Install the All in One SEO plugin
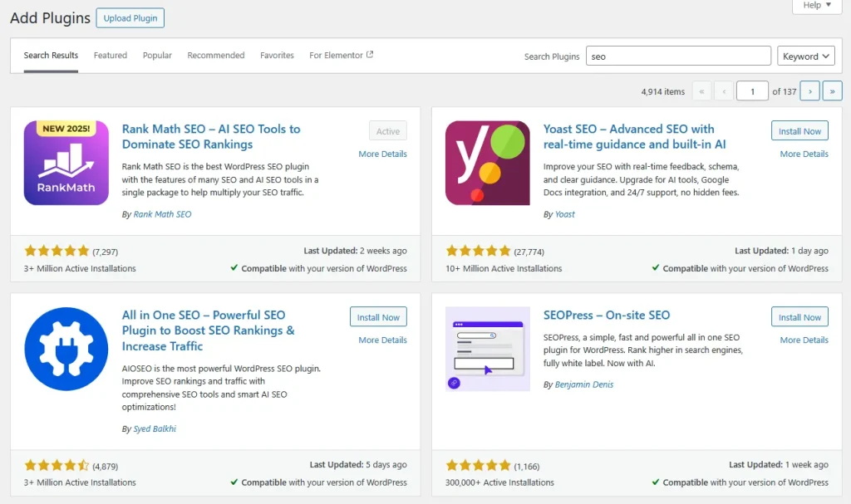 click(378, 317)
